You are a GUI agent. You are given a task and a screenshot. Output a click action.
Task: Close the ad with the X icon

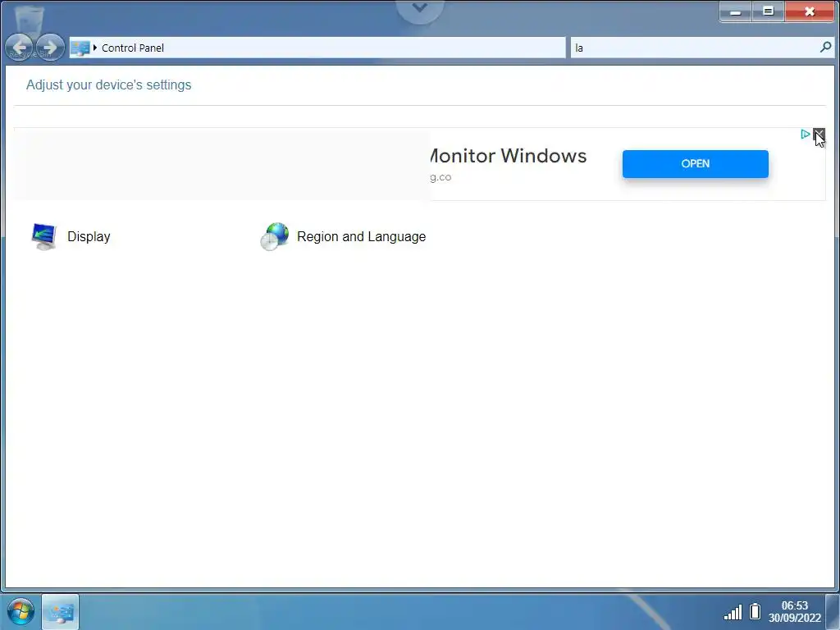819,134
